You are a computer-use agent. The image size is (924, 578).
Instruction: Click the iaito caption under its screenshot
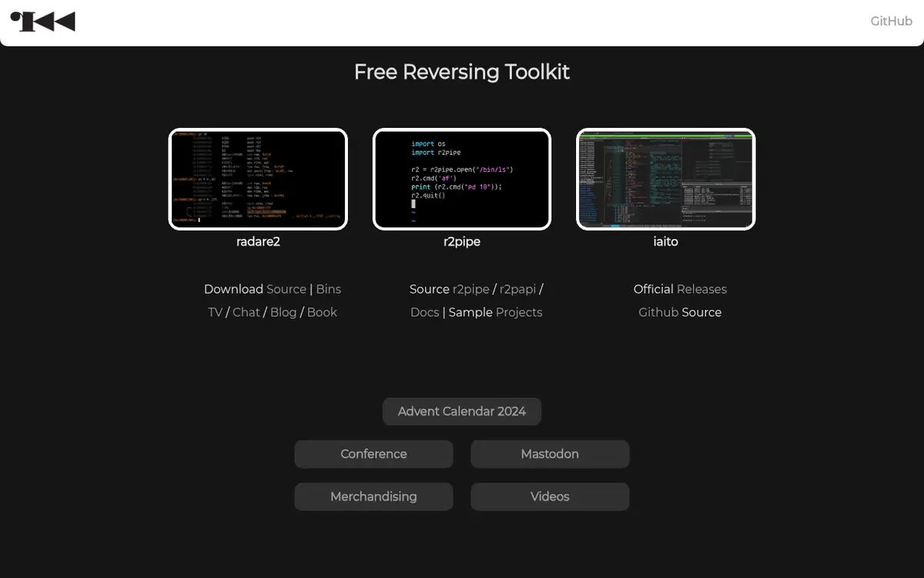pos(666,241)
